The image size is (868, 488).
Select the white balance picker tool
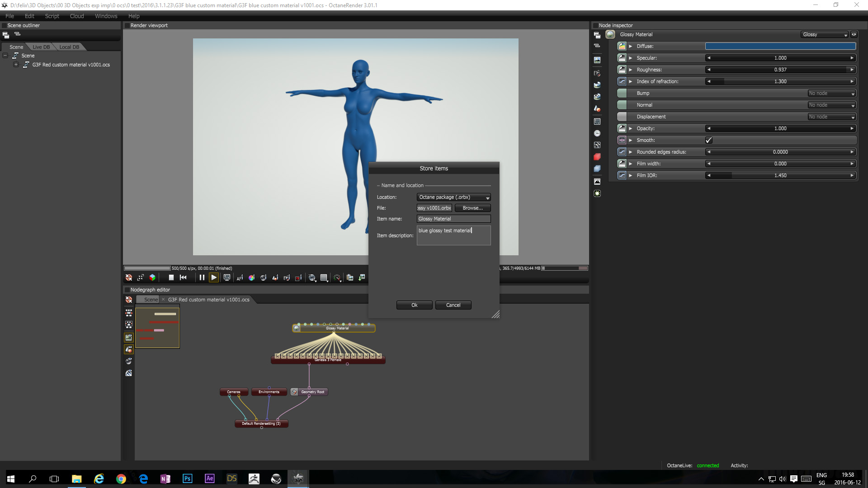pos(251,278)
